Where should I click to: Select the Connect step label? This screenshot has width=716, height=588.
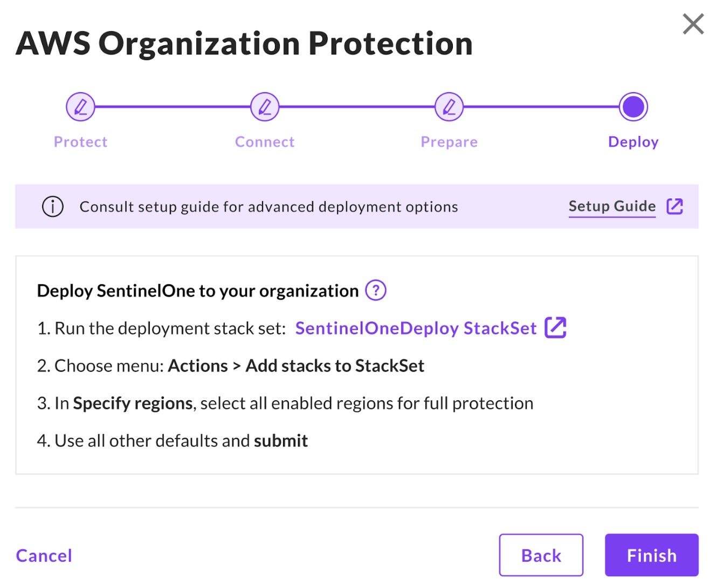pos(265,142)
